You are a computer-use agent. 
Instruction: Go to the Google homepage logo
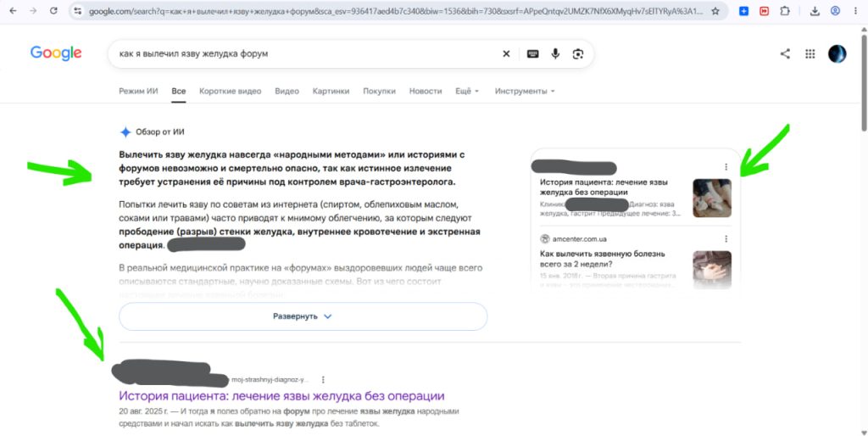[x=56, y=53]
